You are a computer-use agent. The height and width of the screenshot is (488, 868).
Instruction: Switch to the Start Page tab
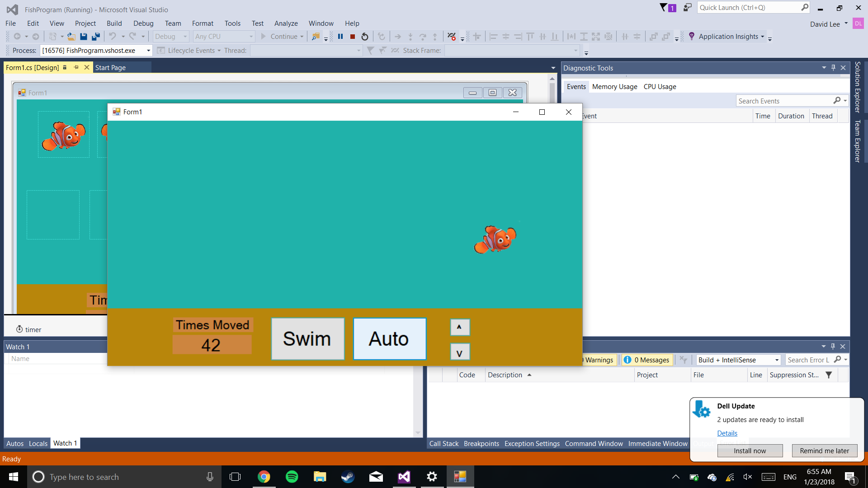click(110, 68)
